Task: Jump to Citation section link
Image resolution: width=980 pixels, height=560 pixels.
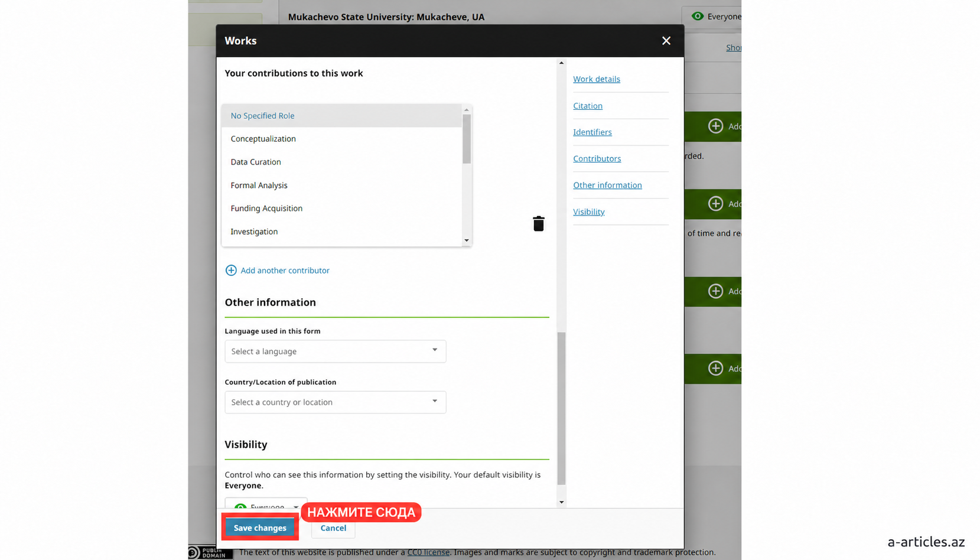Action: [588, 106]
